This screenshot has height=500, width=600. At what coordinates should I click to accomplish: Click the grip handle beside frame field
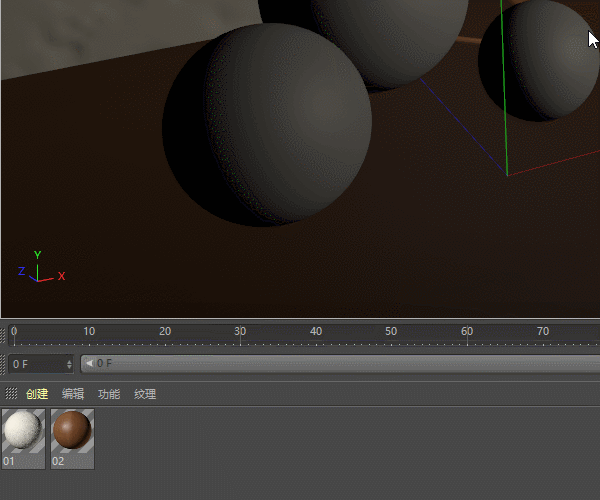3,364
